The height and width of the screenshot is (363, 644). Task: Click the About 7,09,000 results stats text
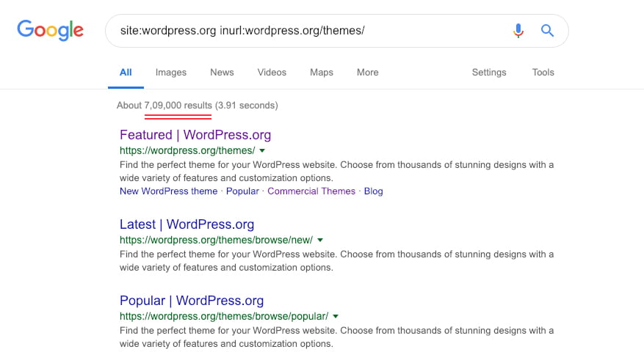[197, 106]
